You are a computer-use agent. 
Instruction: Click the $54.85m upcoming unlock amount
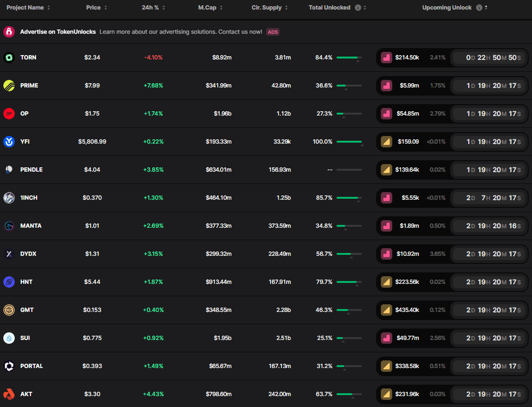pyautogui.click(x=408, y=113)
